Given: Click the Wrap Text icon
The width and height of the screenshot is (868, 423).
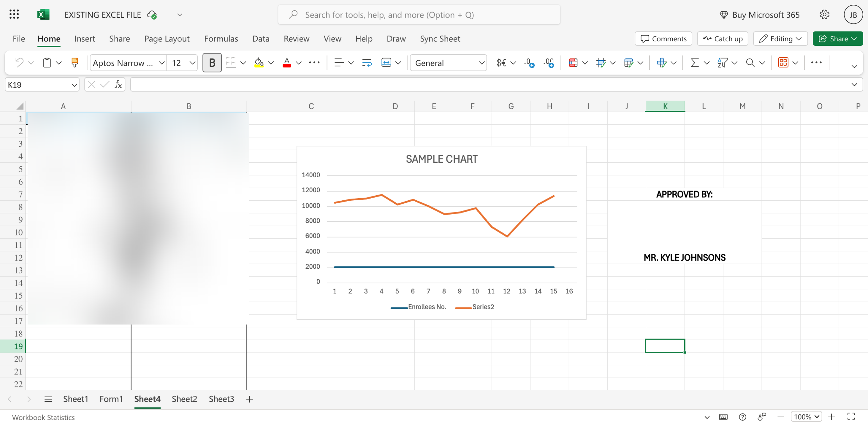Looking at the screenshot, I should (x=367, y=63).
